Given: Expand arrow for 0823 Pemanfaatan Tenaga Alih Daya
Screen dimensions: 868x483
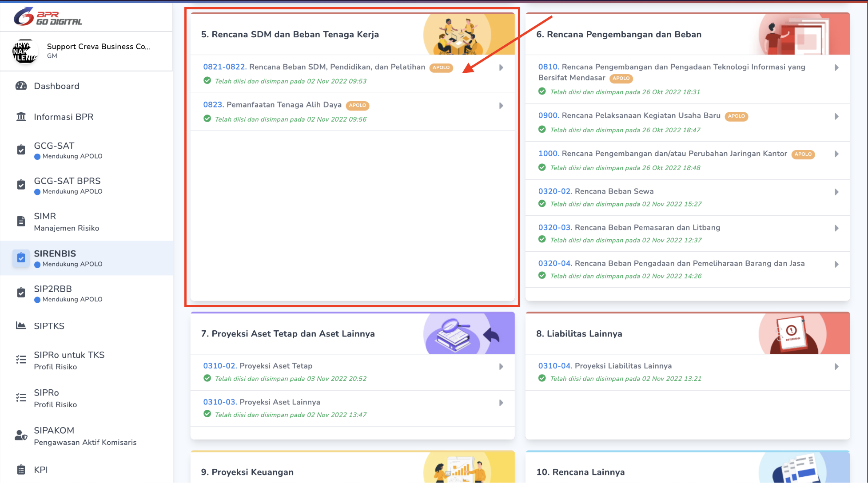Looking at the screenshot, I should click(501, 106).
